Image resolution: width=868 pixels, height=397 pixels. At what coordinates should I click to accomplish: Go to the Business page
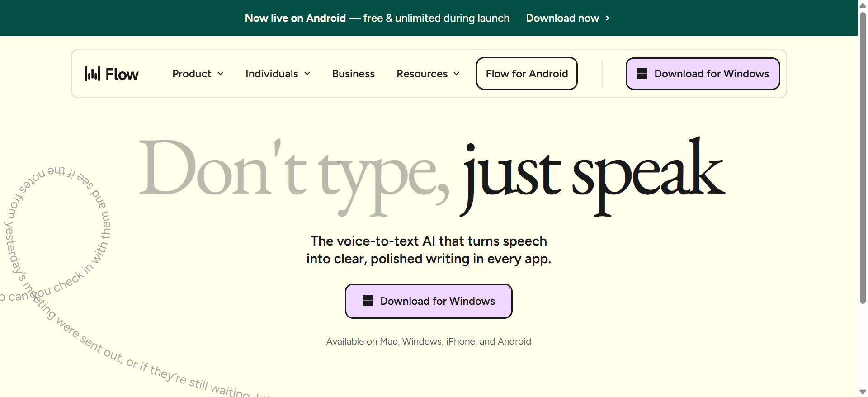pos(354,74)
